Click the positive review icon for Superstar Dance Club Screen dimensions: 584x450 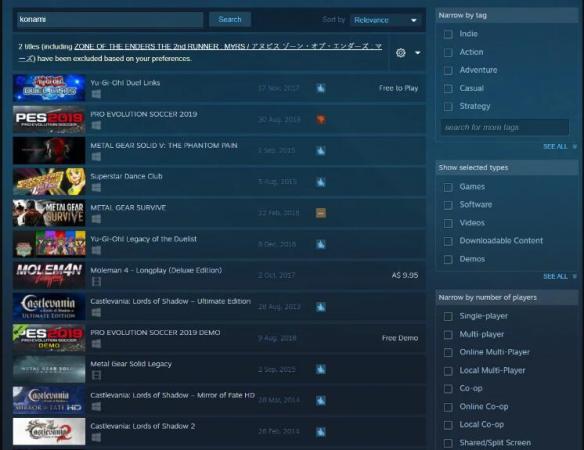pos(321,182)
